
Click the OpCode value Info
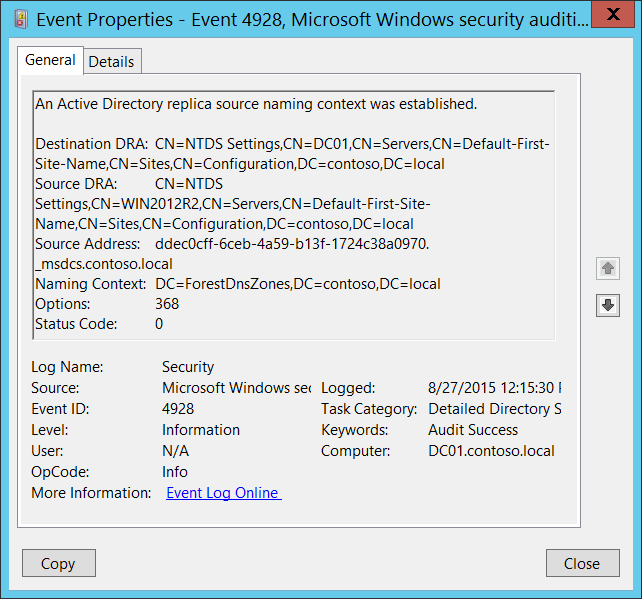pyautogui.click(x=175, y=472)
